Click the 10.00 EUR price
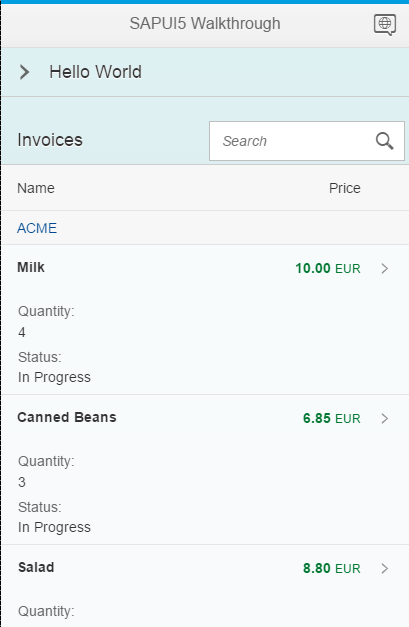 point(328,268)
